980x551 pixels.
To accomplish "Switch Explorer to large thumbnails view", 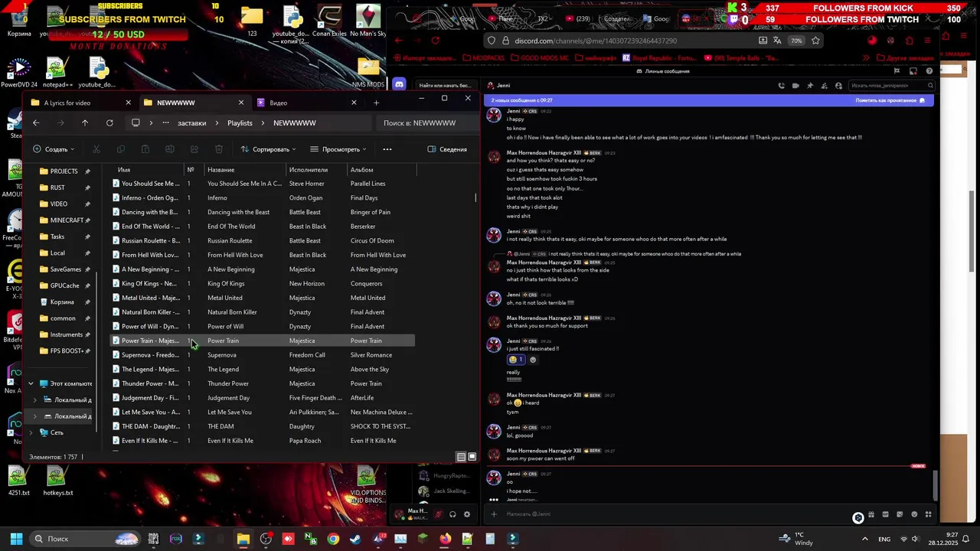I will (472, 457).
